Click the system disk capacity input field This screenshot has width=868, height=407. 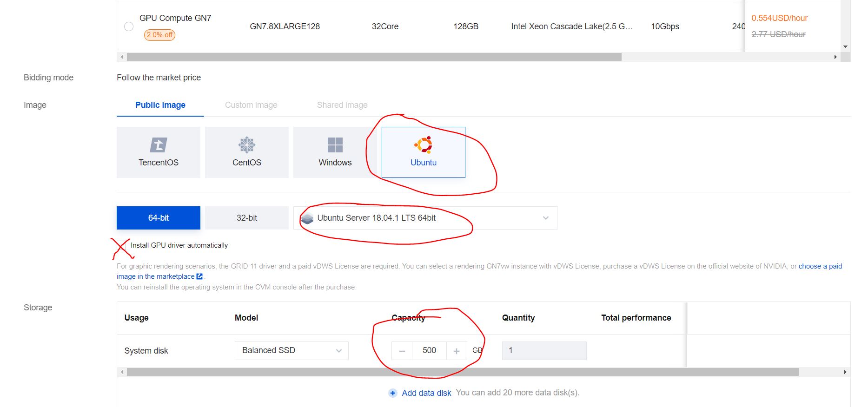(x=429, y=351)
